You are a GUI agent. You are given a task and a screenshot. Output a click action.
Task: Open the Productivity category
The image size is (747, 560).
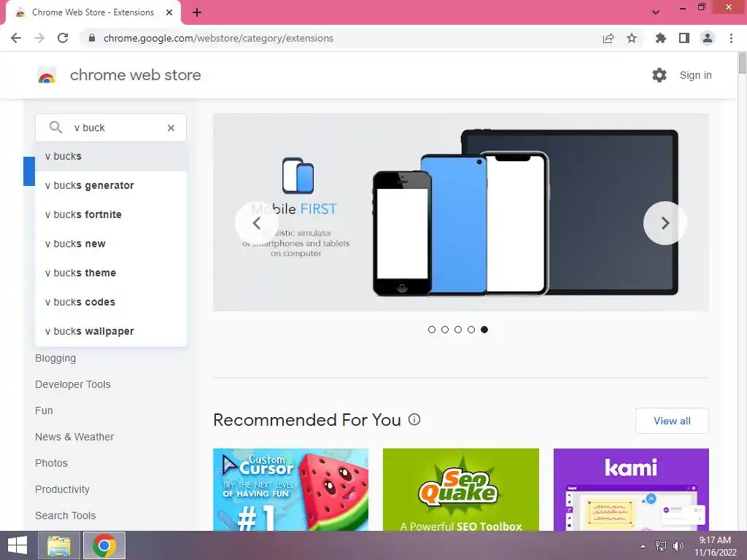coord(62,489)
